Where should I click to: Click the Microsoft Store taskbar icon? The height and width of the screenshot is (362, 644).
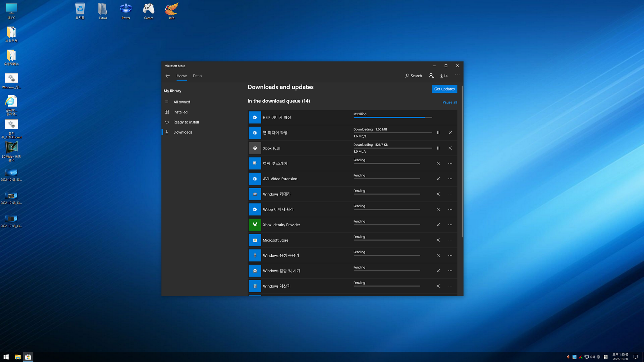click(28, 357)
